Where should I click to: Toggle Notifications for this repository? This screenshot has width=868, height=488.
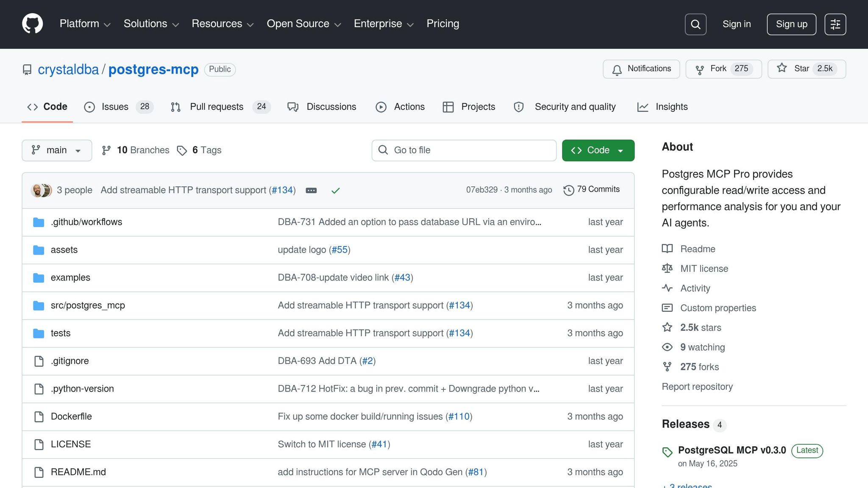pyautogui.click(x=640, y=69)
